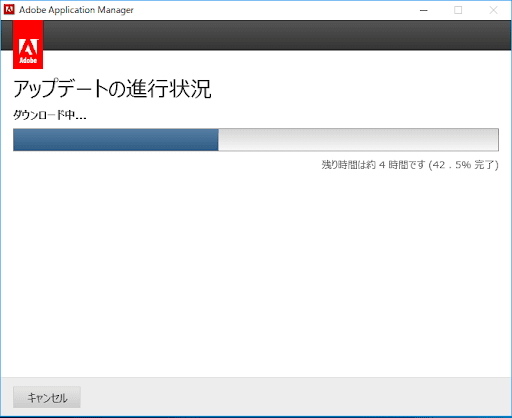
Task: Click the small Adobe icon in title bar
Action: [x=9, y=10]
